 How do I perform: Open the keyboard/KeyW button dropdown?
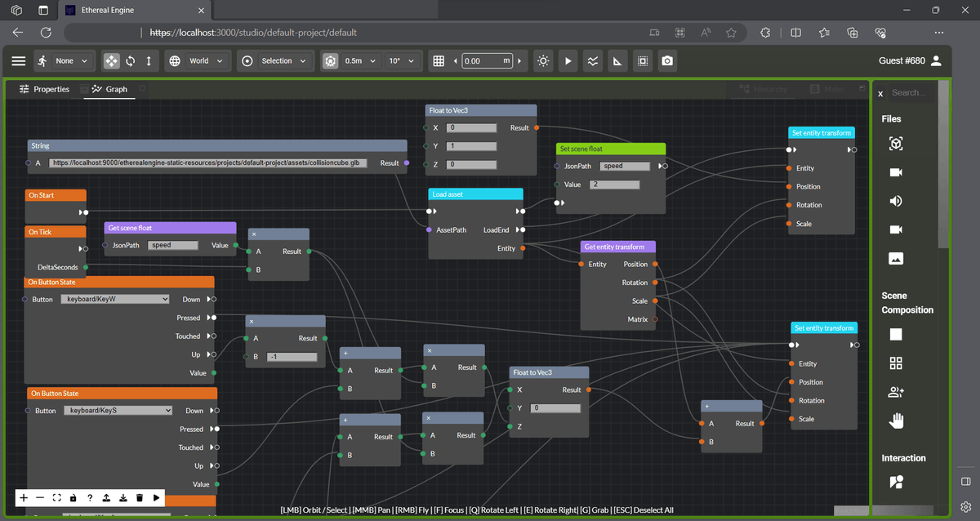point(115,299)
